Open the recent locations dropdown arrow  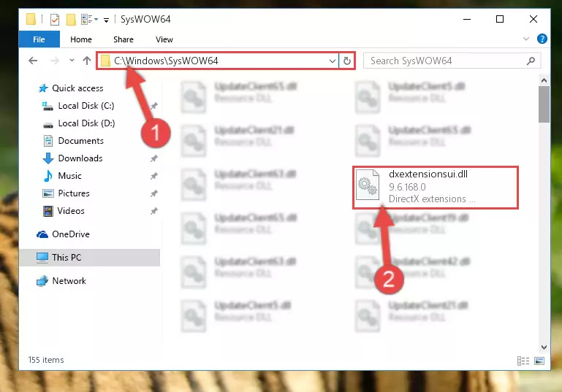[72, 60]
